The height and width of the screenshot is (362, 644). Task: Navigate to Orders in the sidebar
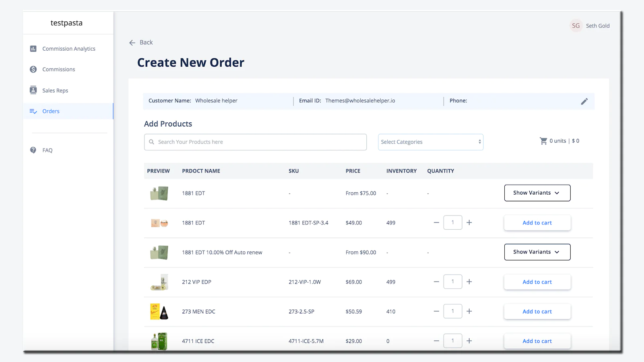pos(51,111)
